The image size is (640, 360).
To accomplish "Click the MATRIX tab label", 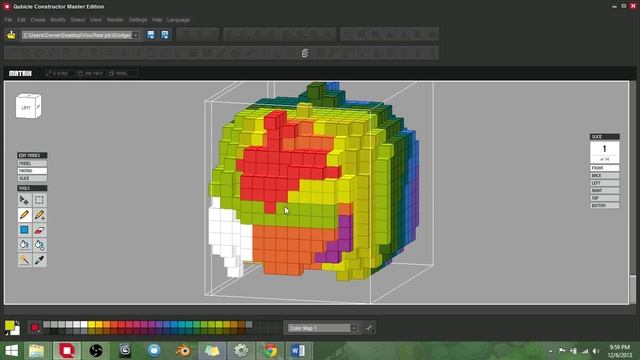I will tap(20, 73).
